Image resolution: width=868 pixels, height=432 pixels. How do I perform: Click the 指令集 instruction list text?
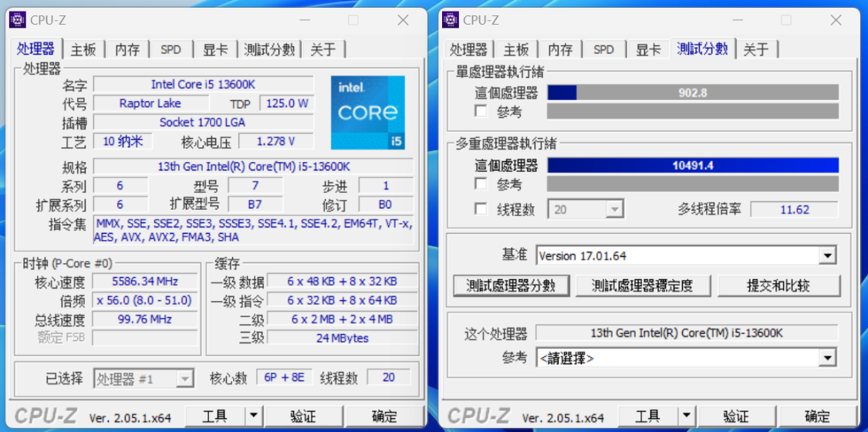pos(253,230)
